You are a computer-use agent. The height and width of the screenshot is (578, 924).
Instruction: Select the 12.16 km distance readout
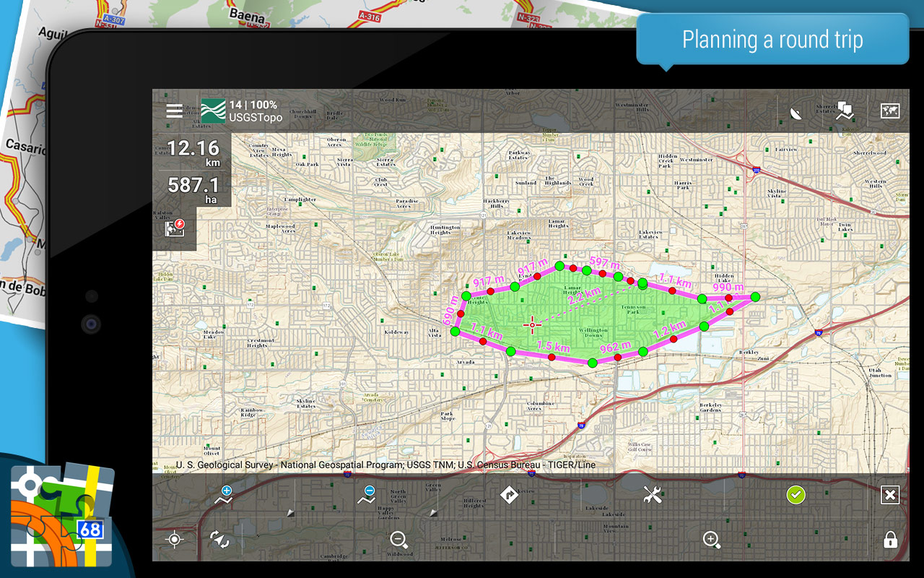tap(193, 152)
